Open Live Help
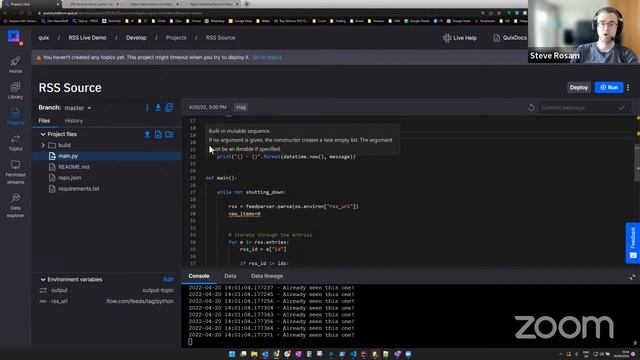Screen dimensions: 640x360 [x=460, y=38]
